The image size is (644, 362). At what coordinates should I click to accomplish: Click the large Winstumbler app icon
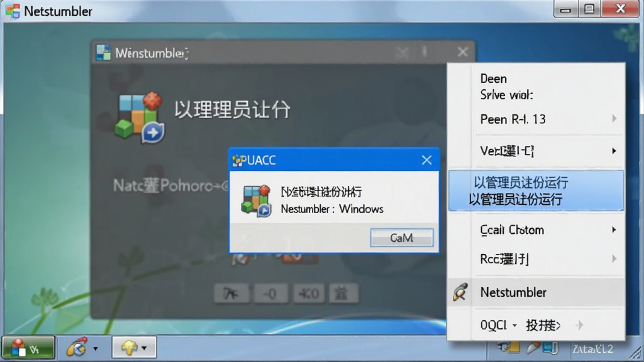pos(140,118)
